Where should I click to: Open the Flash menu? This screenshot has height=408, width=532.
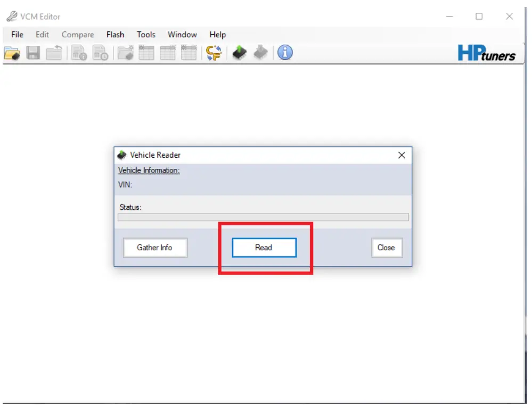coord(115,34)
